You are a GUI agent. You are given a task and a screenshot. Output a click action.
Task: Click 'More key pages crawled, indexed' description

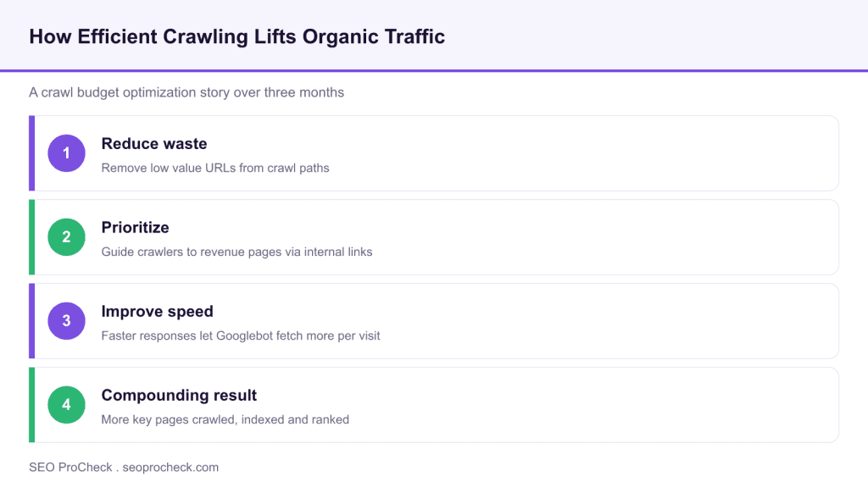click(225, 419)
